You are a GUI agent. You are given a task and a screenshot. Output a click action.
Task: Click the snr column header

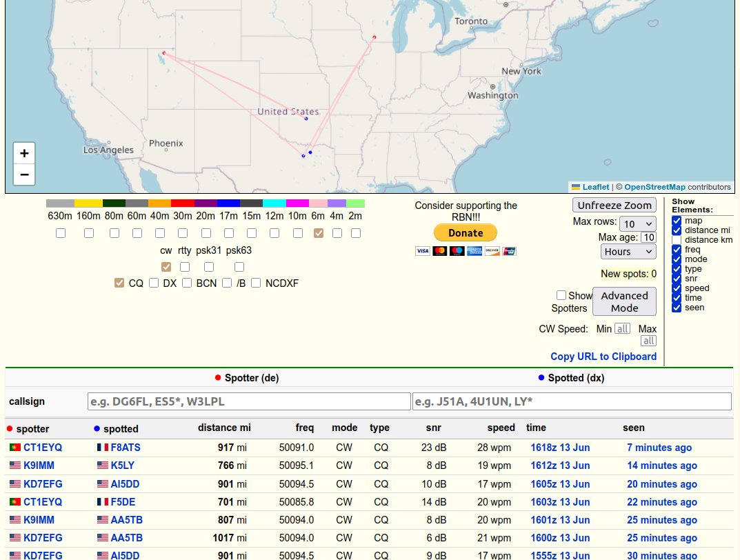[x=433, y=428]
